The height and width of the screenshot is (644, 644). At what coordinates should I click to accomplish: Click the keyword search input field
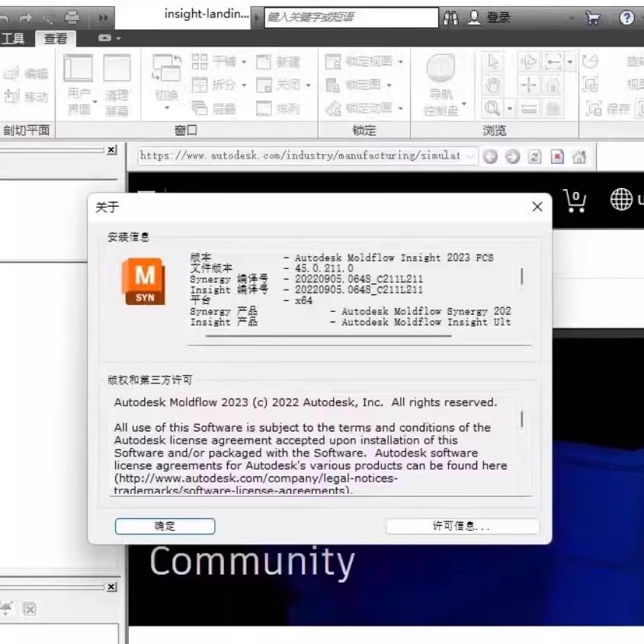point(351,18)
